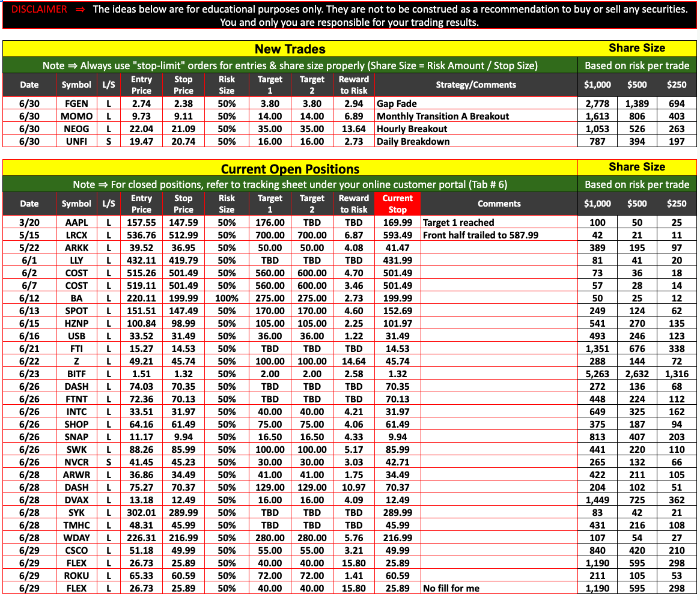
Task: Click the Target 1 reached comment
Action: point(458,223)
